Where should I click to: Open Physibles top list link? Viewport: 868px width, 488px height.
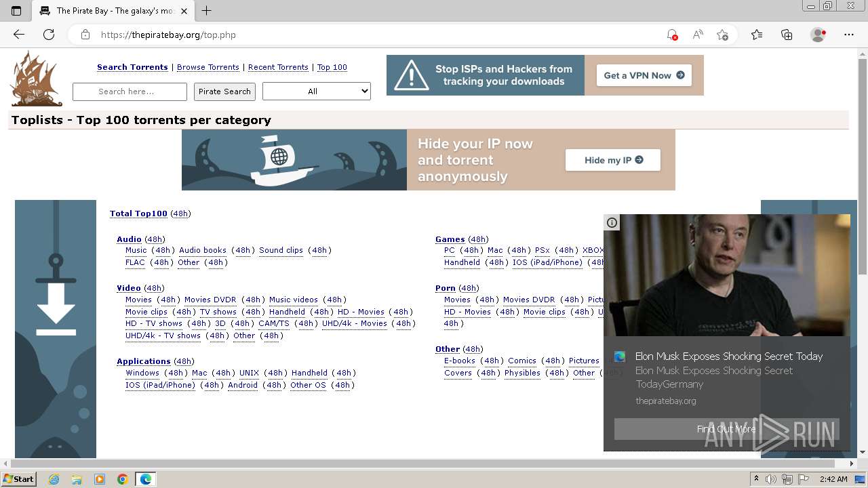[x=522, y=373]
